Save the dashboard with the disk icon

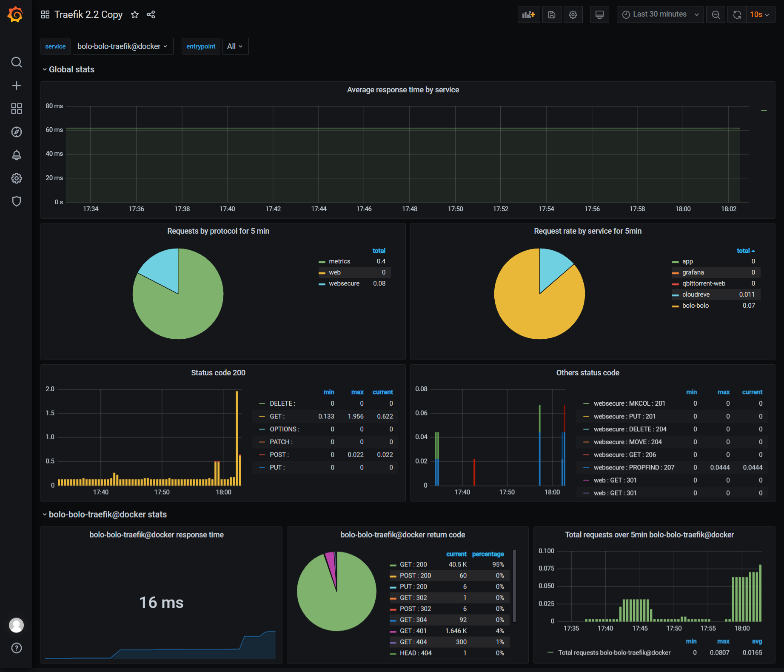552,14
